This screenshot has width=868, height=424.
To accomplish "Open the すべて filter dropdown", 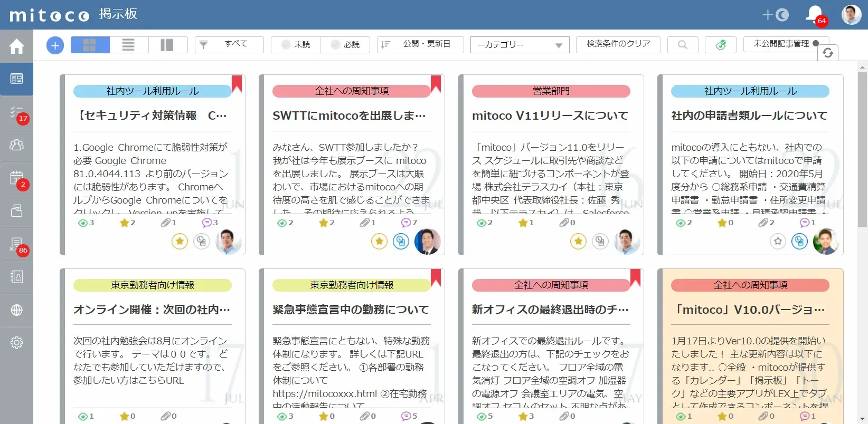I will pos(229,45).
